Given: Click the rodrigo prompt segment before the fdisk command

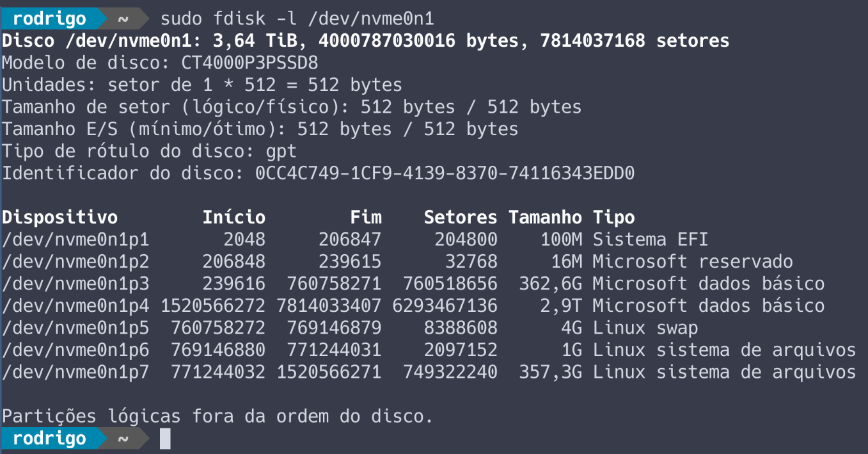Looking at the screenshot, I should click(49, 19).
